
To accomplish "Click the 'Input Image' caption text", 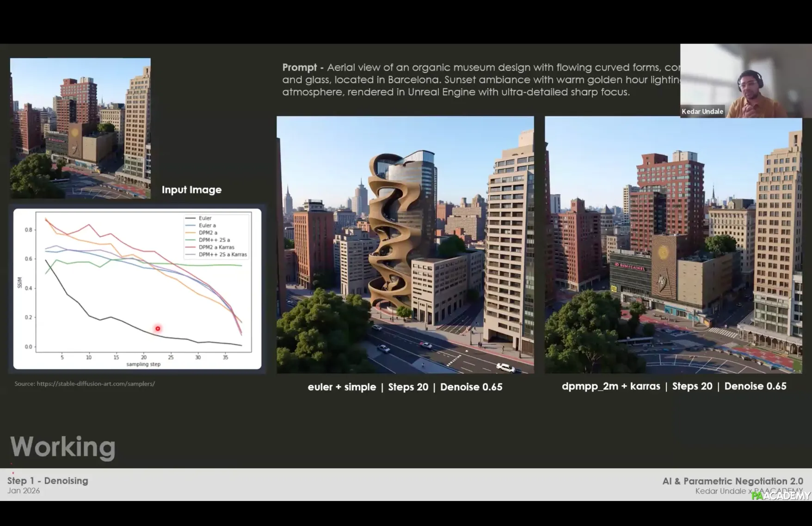I will (191, 190).
